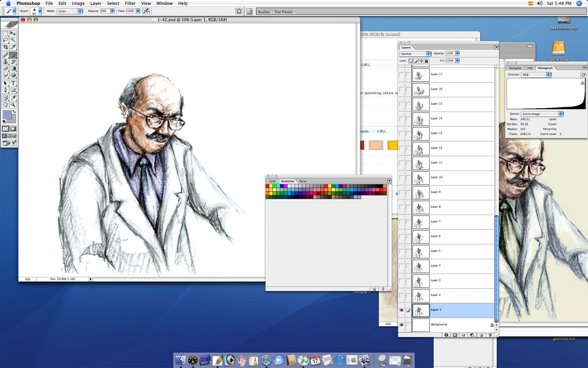Switch to the Styles tab

tap(303, 181)
